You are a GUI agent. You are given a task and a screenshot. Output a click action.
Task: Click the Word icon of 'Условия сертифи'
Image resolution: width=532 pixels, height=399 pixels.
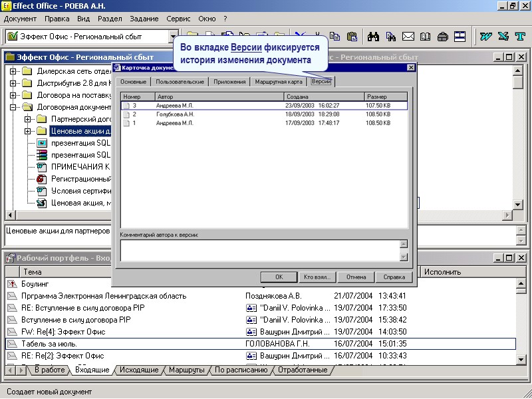pos(42,191)
